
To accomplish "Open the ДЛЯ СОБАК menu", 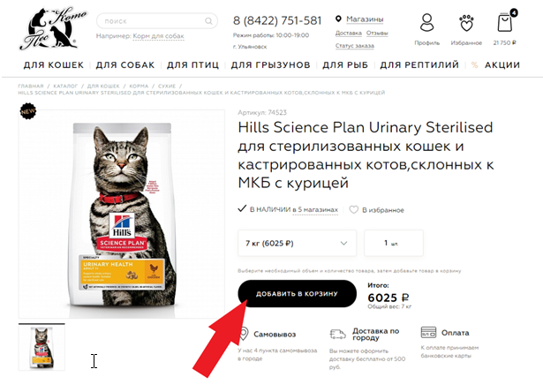I will (125, 65).
